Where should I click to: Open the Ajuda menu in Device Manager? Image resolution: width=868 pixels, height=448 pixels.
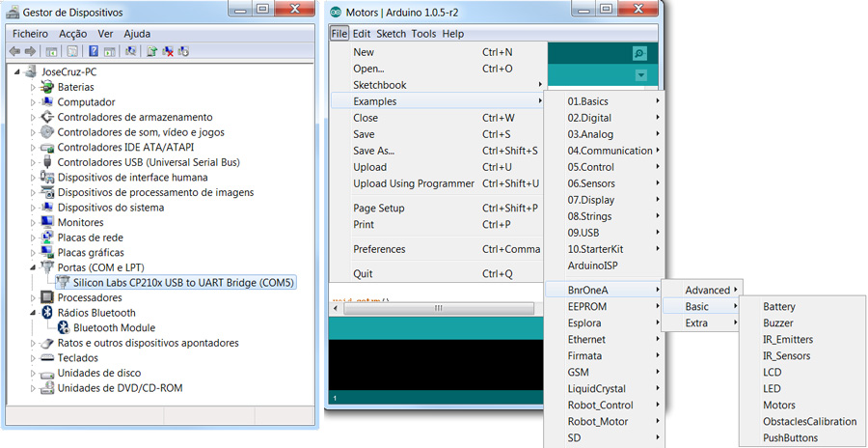[x=137, y=34]
